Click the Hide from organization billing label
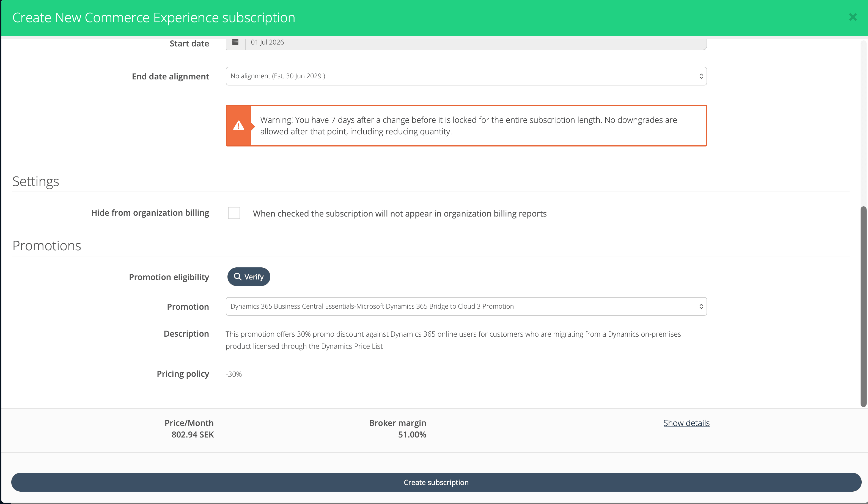This screenshot has width=868, height=504. [x=150, y=213]
